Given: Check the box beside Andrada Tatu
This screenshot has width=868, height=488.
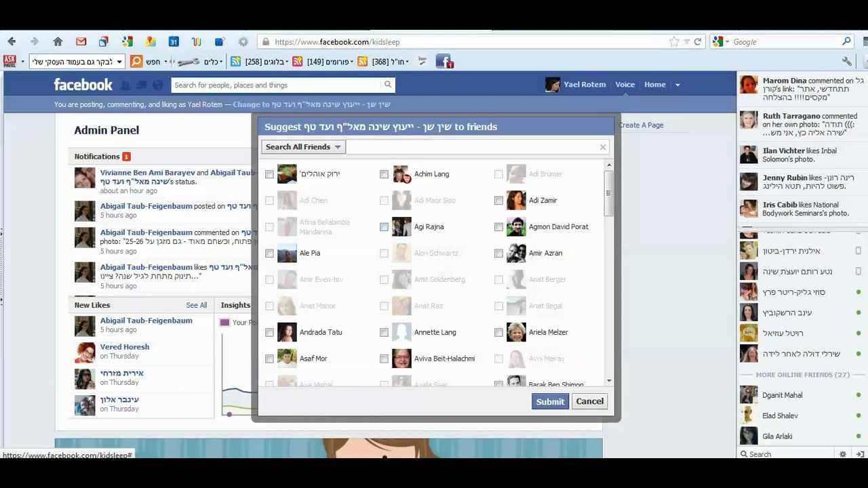Looking at the screenshot, I should 269,333.
